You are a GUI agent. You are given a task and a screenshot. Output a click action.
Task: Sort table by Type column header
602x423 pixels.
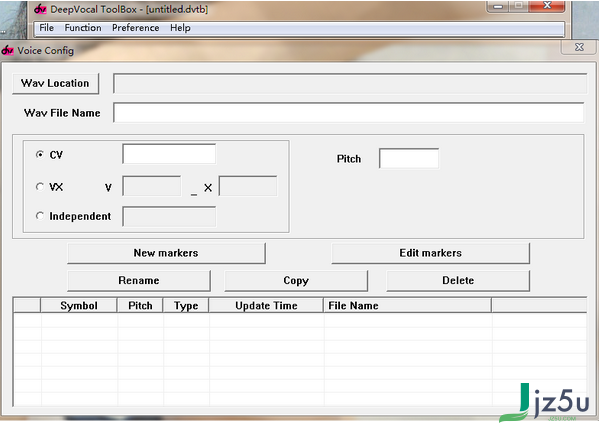tap(186, 306)
